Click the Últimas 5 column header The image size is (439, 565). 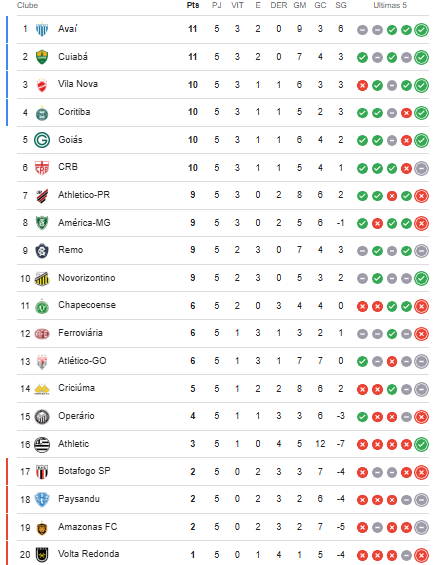(390, 5)
